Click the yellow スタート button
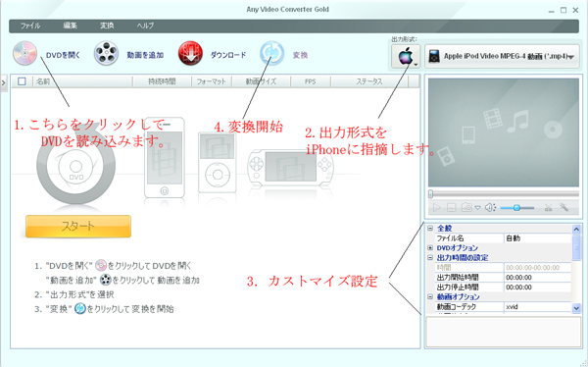This screenshot has width=588, height=367. pos(78,226)
